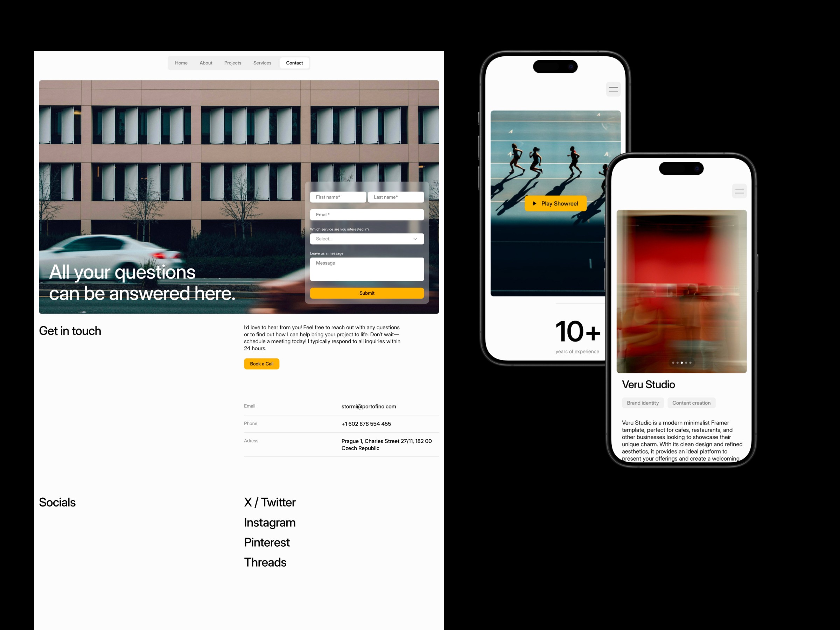Click the Play Showreel button
Viewport: 840px width, 630px height.
558,203
